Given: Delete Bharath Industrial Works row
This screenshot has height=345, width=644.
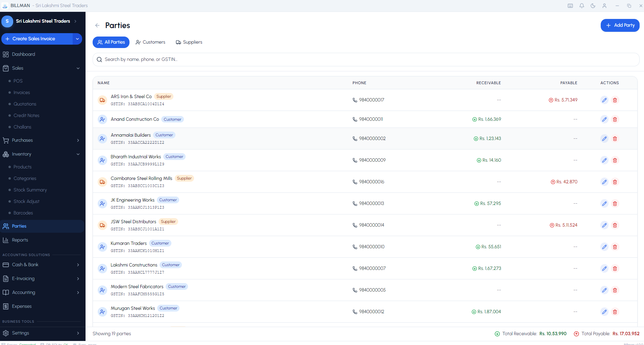Looking at the screenshot, I should (x=615, y=160).
